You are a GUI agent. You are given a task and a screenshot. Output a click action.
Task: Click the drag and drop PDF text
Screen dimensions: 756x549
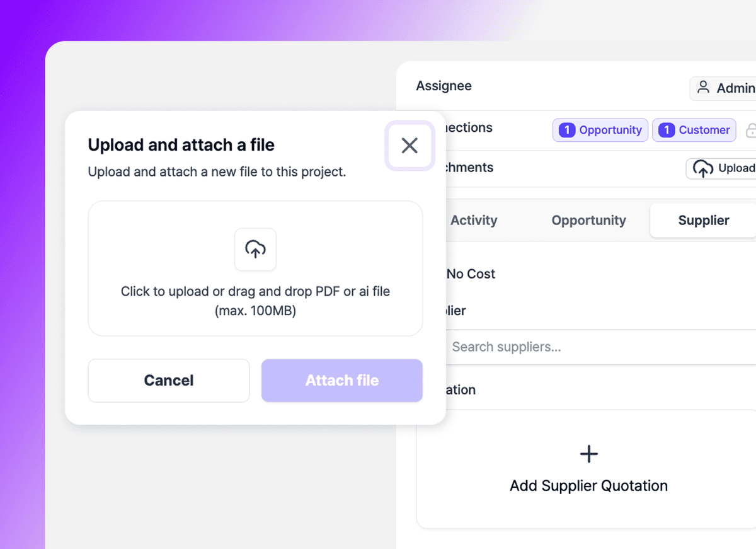click(x=255, y=292)
